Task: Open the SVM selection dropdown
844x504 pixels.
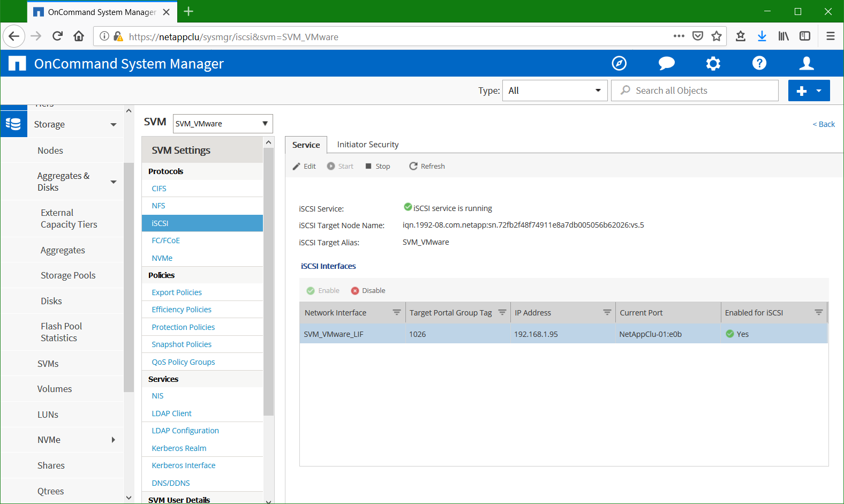Action: click(x=223, y=124)
